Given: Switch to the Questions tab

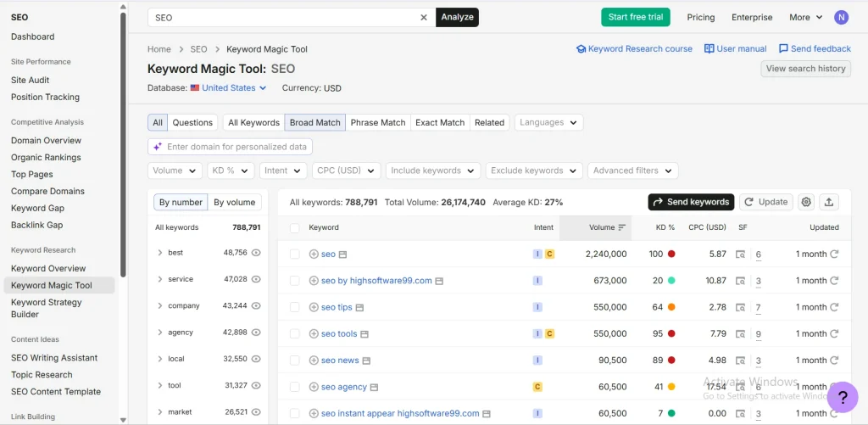Looking at the screenshot, I should coord(192,122).
